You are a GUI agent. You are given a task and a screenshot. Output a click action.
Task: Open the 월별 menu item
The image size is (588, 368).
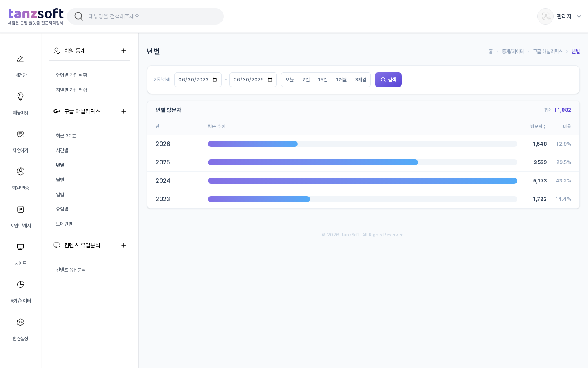60,180
